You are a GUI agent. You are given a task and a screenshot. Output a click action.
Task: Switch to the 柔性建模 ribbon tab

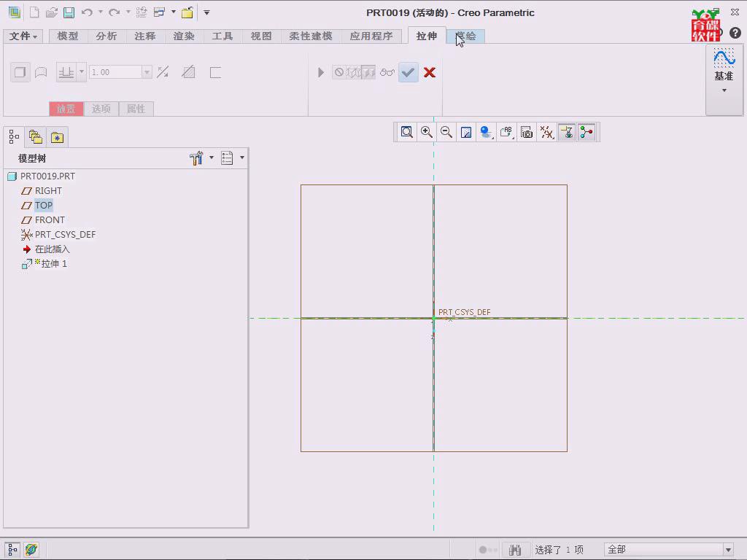coord(311,36)
